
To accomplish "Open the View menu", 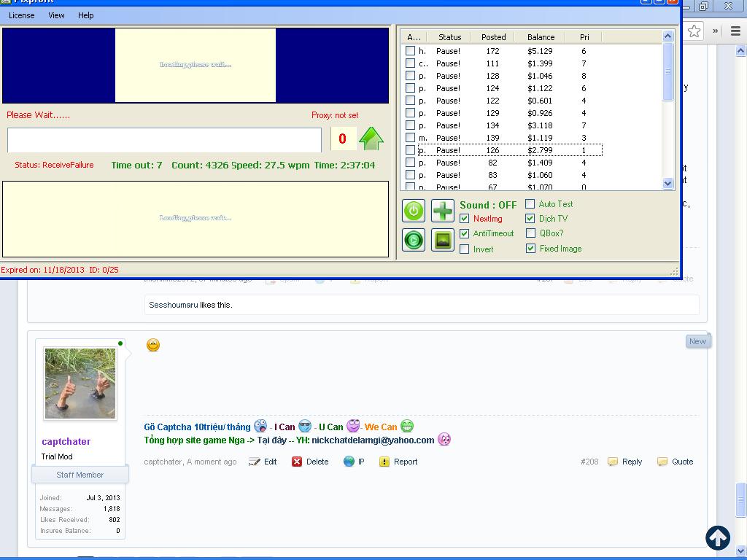I will point(56,15).
